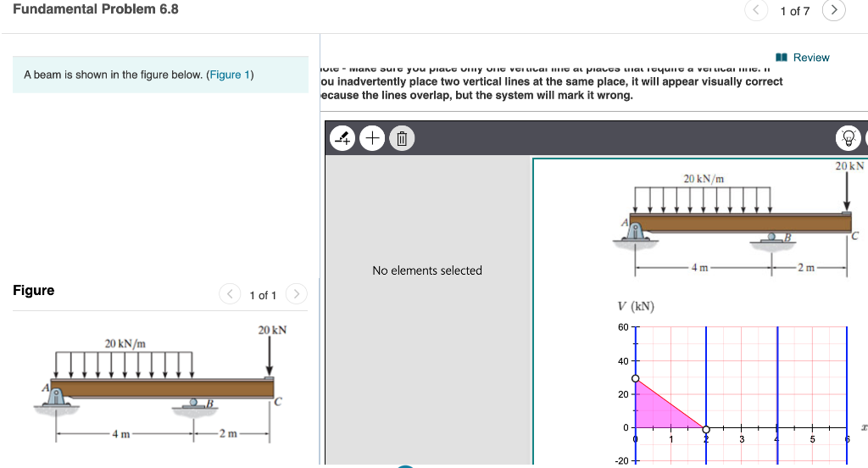The height and width of the screenshot is (468, 868).
Task: Click the Figure heading in left panel
Action: tap(34, 290)
